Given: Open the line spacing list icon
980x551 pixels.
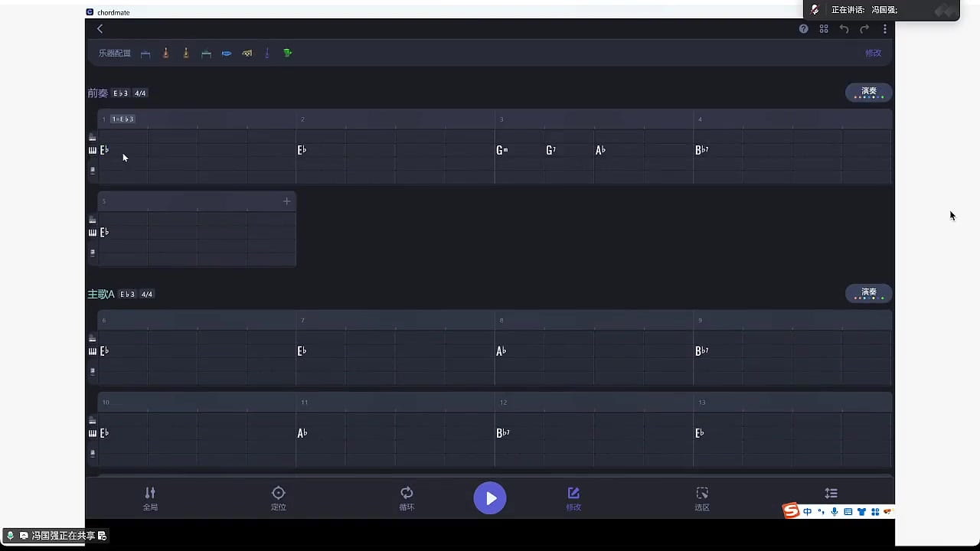Looking at the screenshot, I should pos(831,494).
